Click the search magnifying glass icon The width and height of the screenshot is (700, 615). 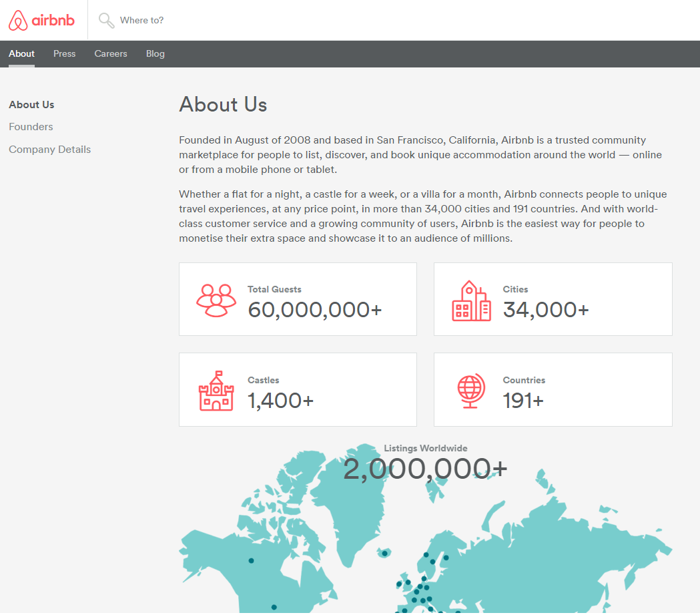pos(106,20)
